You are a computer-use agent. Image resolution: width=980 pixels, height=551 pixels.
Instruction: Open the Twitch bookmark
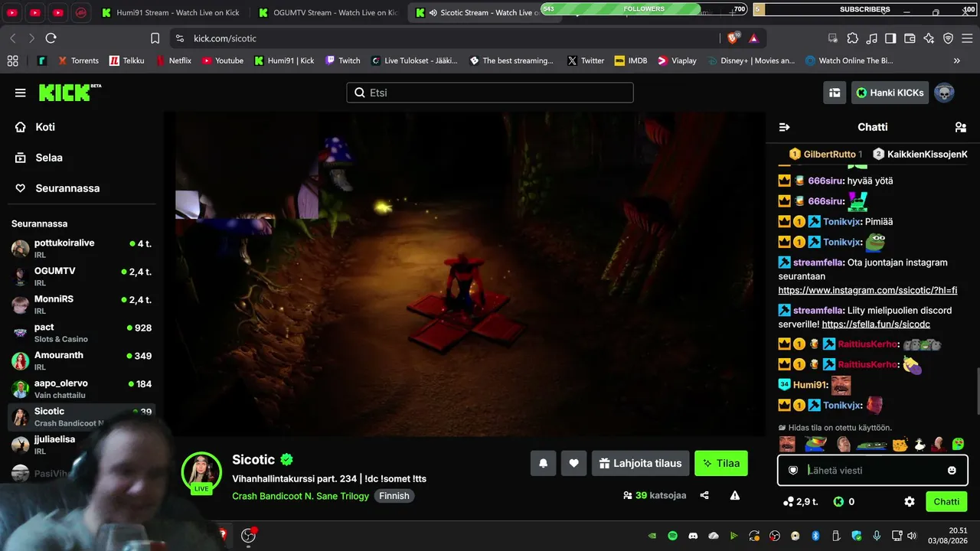(342, 60)
